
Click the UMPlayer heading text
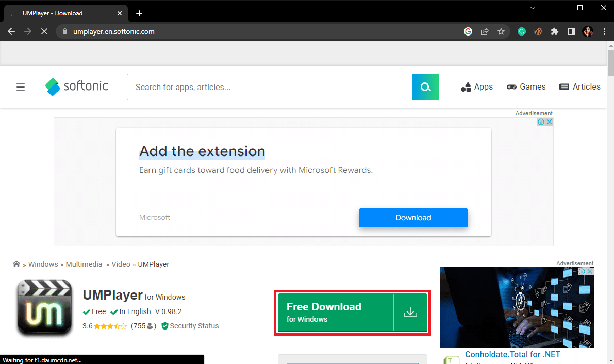(x=112, y=295)
